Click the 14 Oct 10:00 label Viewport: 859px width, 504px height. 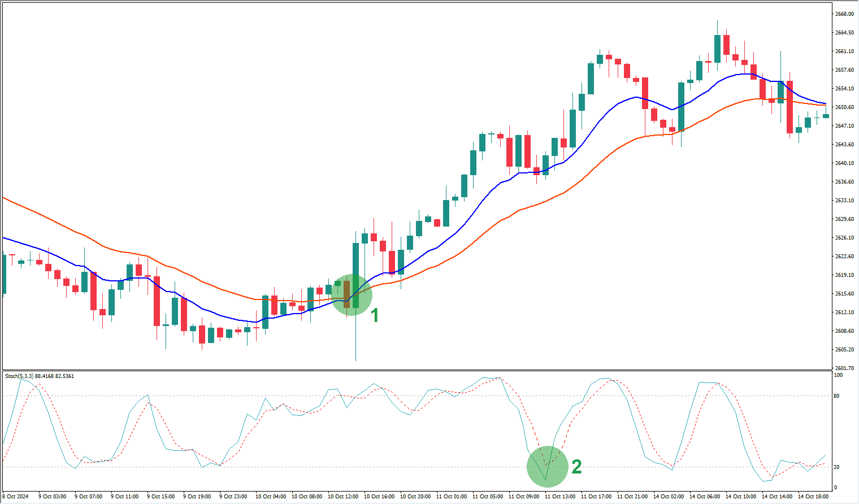click(741, 497)
